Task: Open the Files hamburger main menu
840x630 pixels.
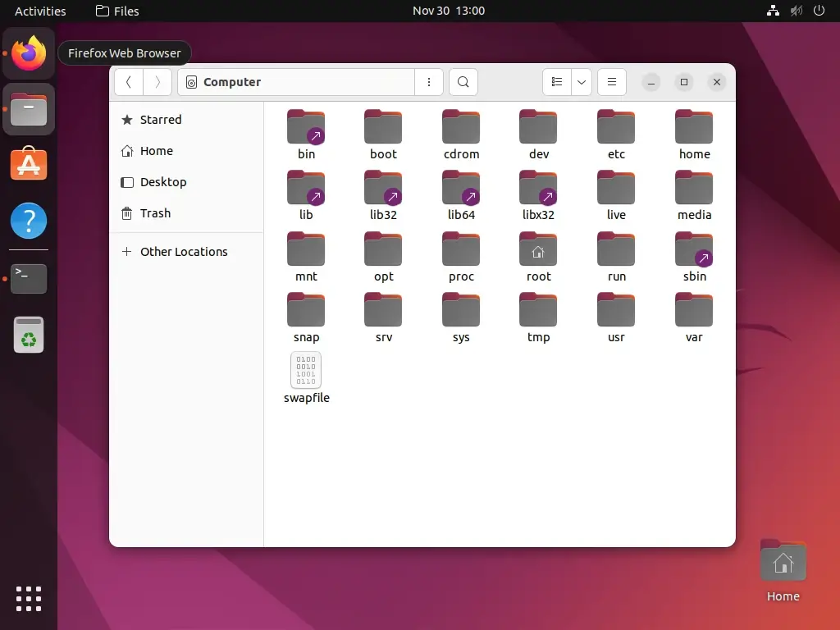Action: (x=612, y=82)
